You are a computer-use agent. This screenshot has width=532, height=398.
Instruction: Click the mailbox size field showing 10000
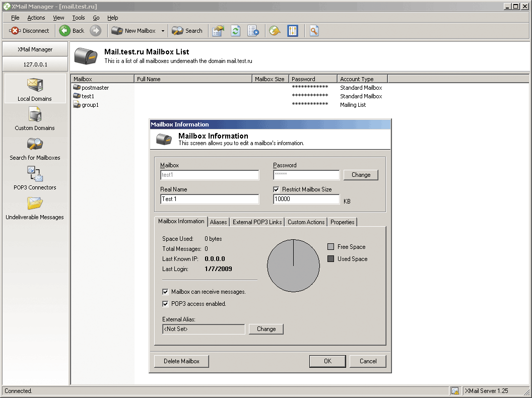(x=306, y=199)
